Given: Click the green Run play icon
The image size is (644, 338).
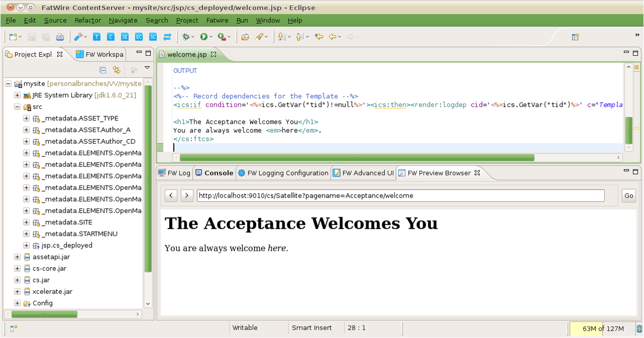Looking at the screenshot, I should coord(204,37).
